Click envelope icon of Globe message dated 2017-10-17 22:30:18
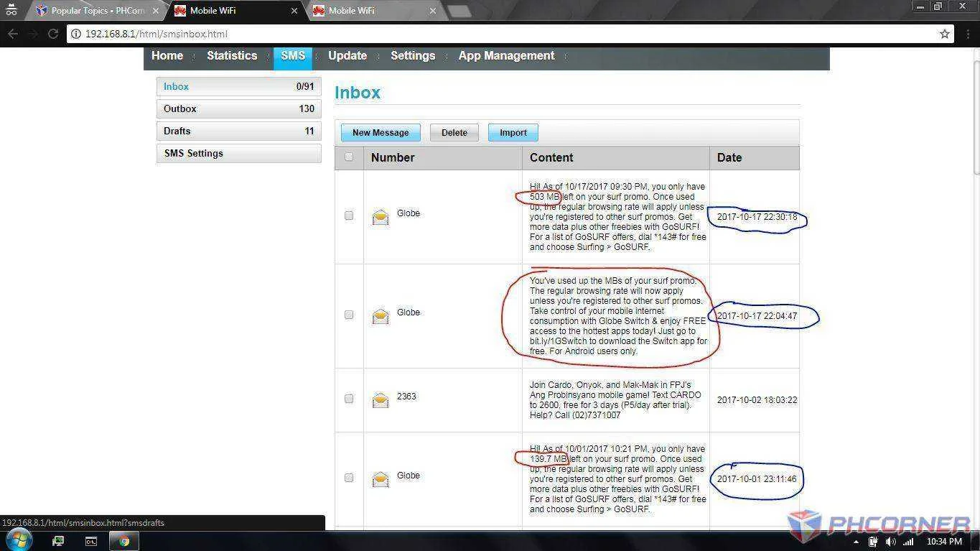Screen dimensions: 980x551 pos(381,217)
